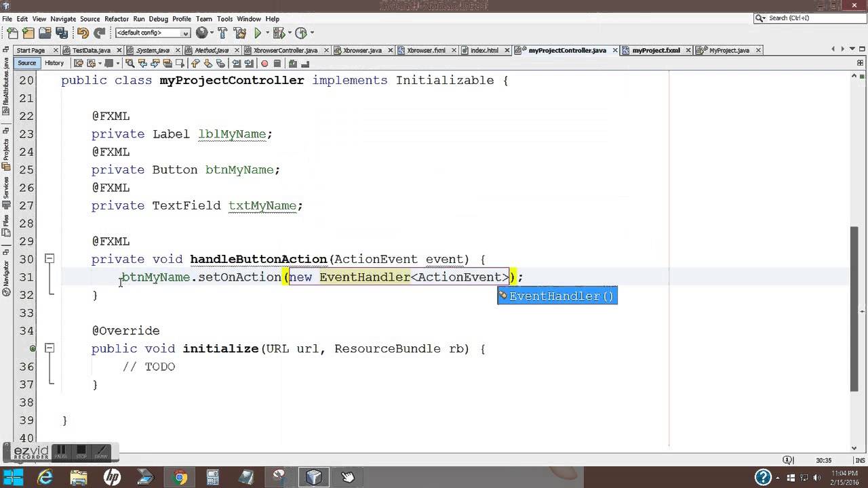Start macro recording with red circle
Image resolution: width=868 pixels, height=488 pixels.
pyautogui.click(x=264, y=63)
